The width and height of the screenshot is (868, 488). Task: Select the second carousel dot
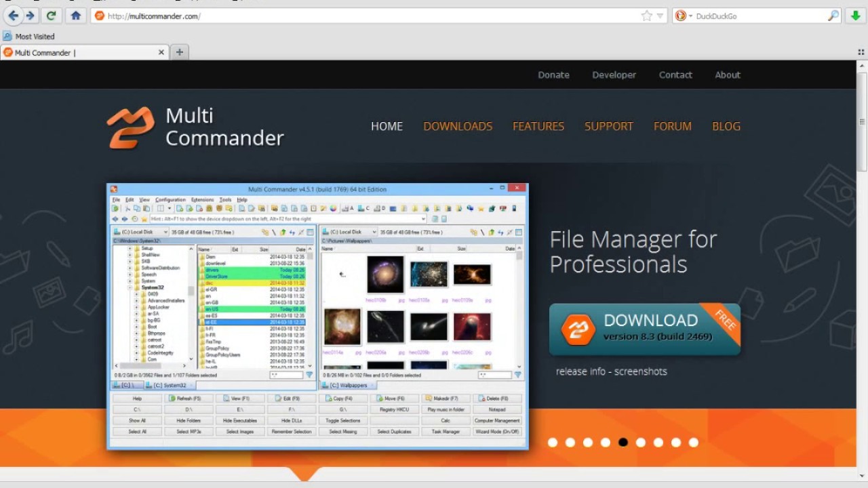pos(570,443)
